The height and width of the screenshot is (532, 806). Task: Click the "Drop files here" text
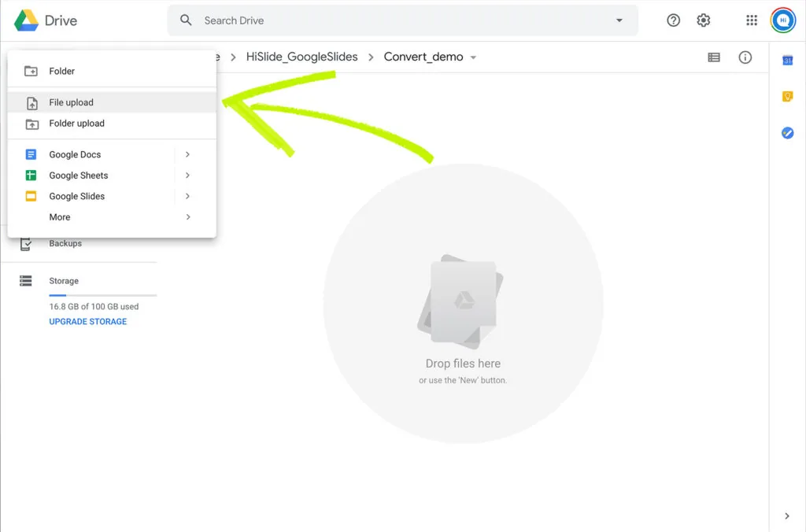(463, 364)
